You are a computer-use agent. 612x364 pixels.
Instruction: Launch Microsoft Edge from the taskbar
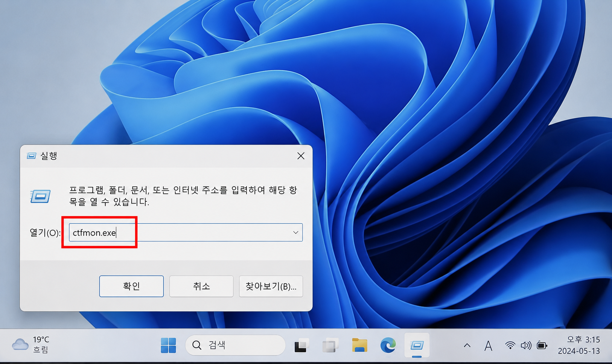coord(388,345)
